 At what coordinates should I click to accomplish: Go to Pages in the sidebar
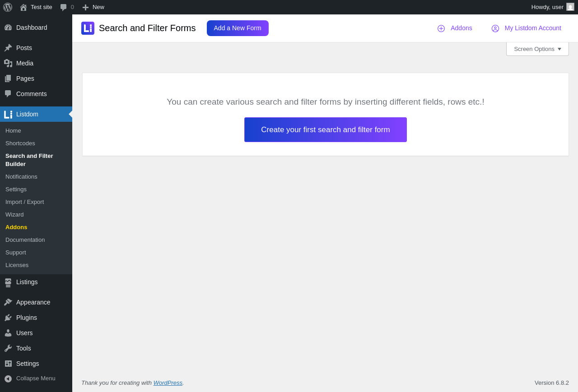pos(36,78)
